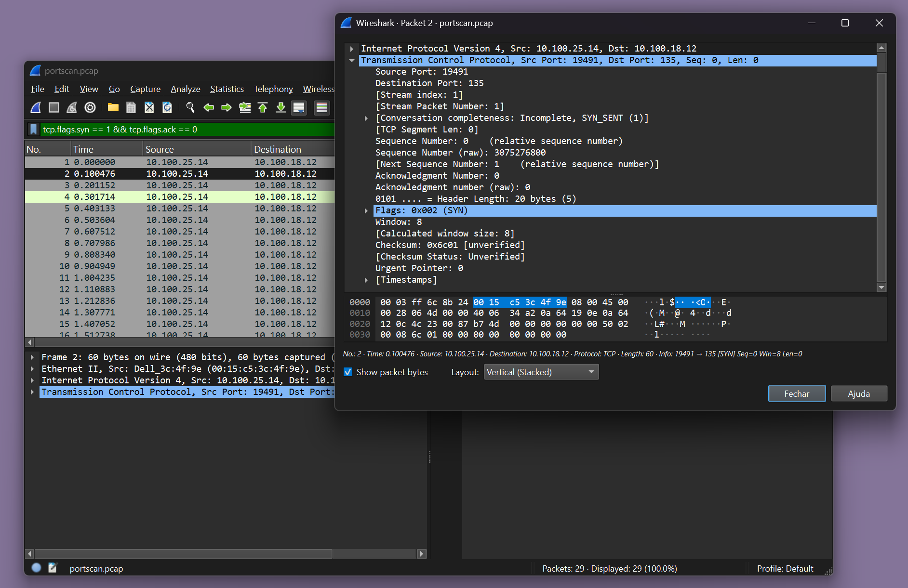Close the capture file toolbar icon
The image size is (908, 588).
pos(149,107)
